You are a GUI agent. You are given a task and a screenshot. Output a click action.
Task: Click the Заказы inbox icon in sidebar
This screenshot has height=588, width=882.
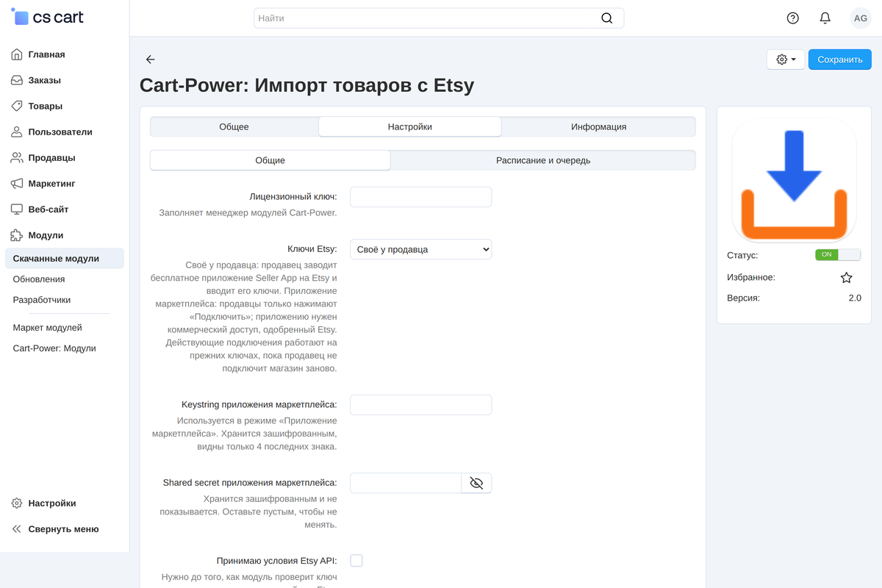coord(17,80)
